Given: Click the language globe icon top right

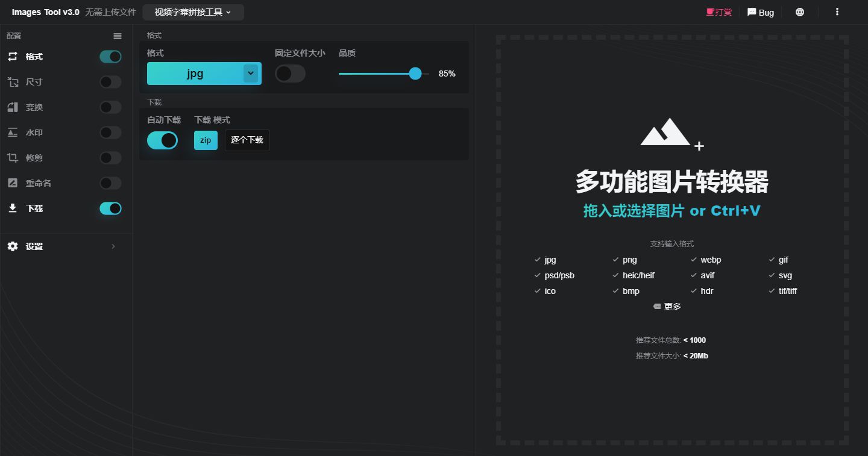Looking at the screenshot, I should click(x=799, y=12).
